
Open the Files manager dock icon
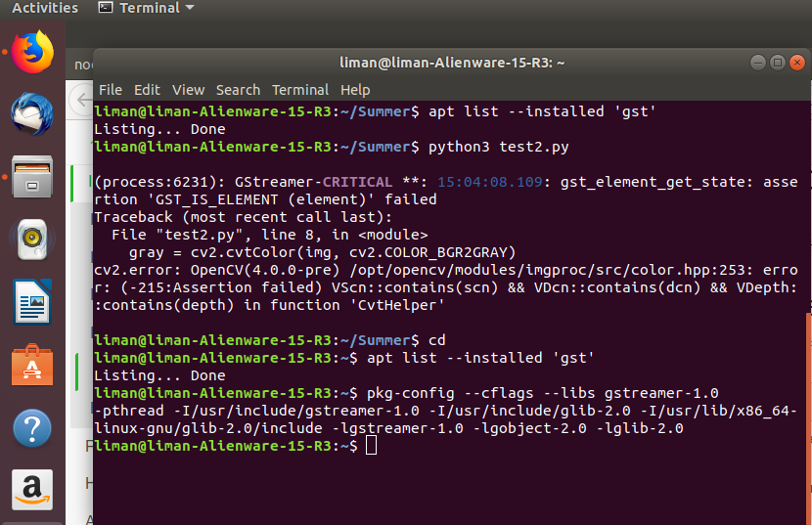pyautogui.click(x=32, y=177)
